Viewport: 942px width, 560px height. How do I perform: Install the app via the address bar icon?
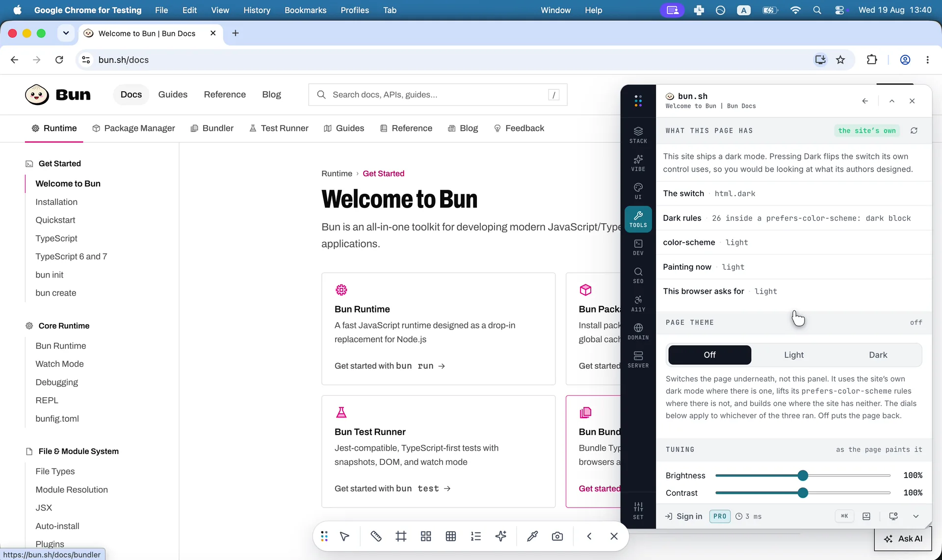pyautogui.click(x=820, y=60)
